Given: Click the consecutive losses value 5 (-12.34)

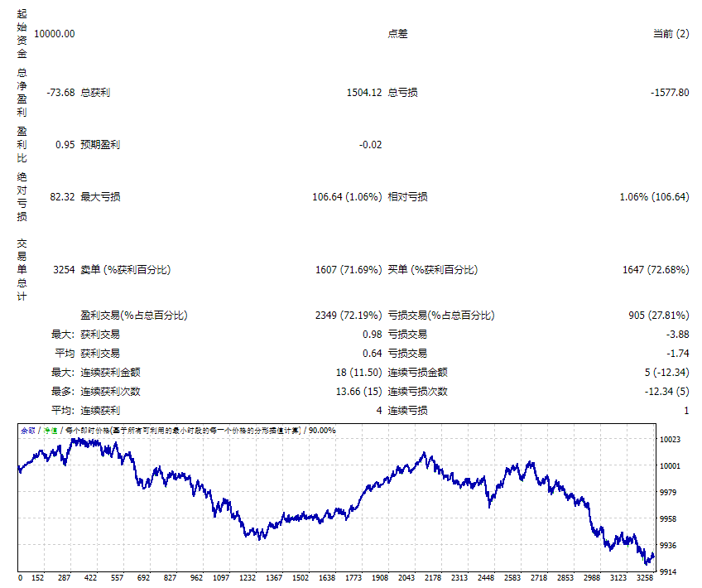Looking at the screenshot, I should pos(666,373).
